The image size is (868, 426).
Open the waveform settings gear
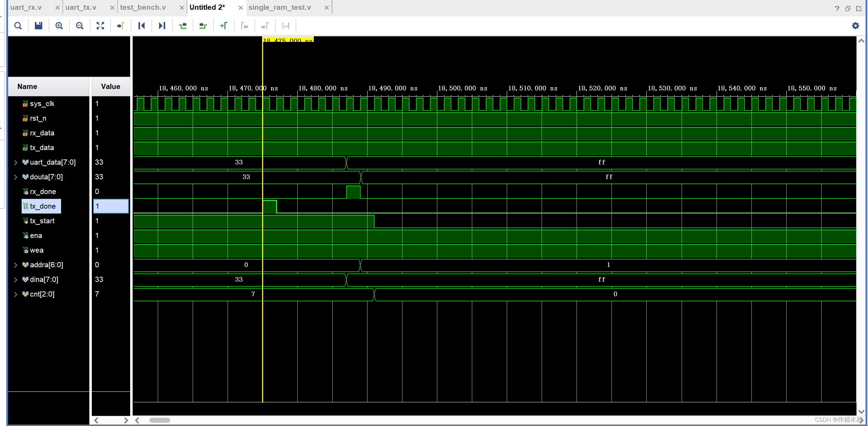pos(855,25)
